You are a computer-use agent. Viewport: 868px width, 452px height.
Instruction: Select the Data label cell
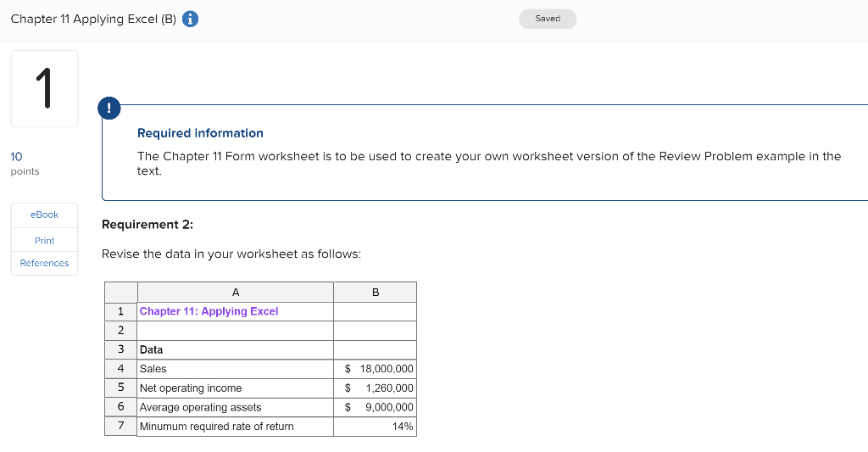[x=236, y=349]
